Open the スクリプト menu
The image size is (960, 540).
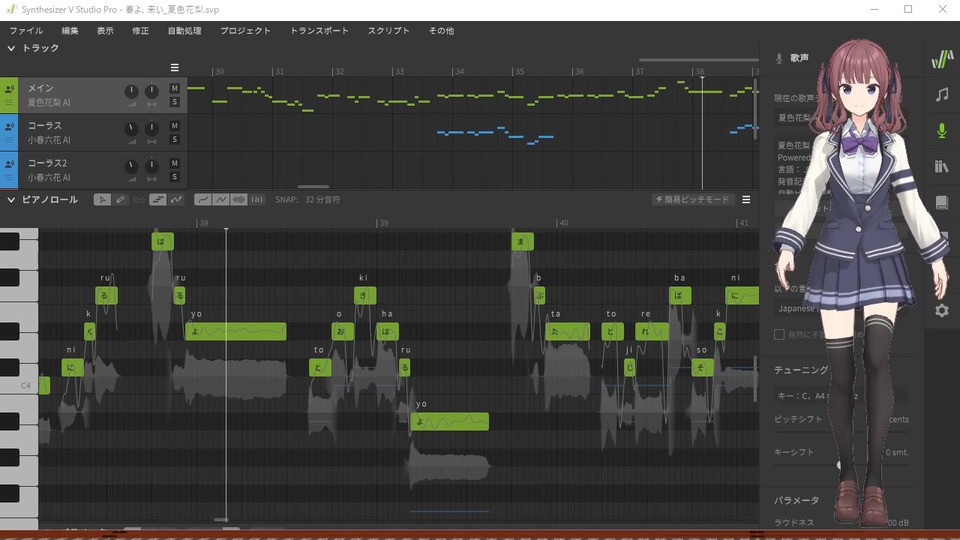[388, 31]
